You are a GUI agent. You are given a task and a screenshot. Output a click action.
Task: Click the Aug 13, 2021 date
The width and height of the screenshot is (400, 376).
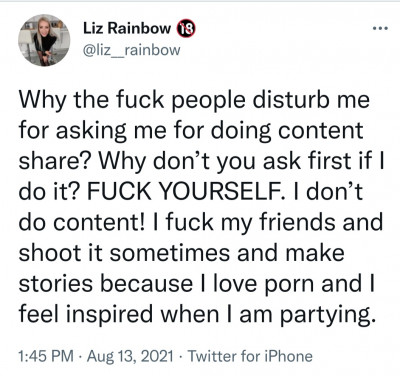[130, 356]
